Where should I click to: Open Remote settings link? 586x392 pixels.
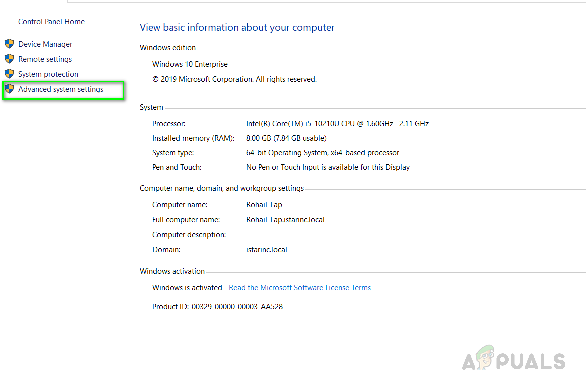pyautogui.click(x=45, y=59)
